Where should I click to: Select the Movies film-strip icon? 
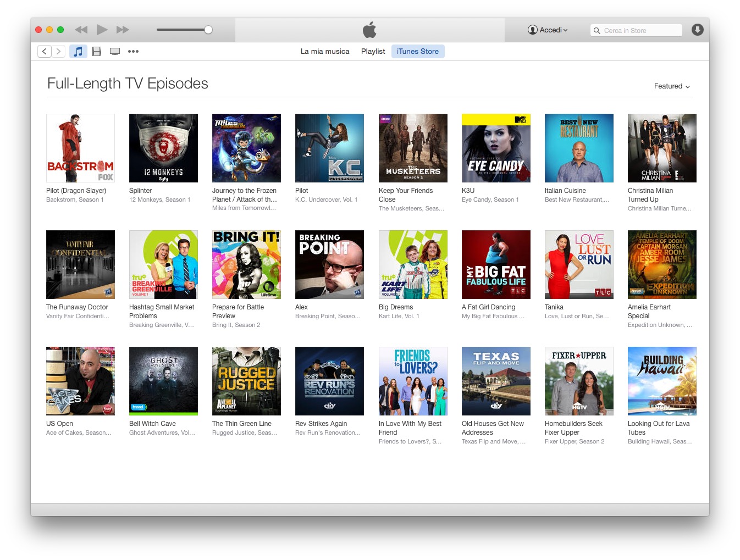pyautogui.click(x=97, y=51)
